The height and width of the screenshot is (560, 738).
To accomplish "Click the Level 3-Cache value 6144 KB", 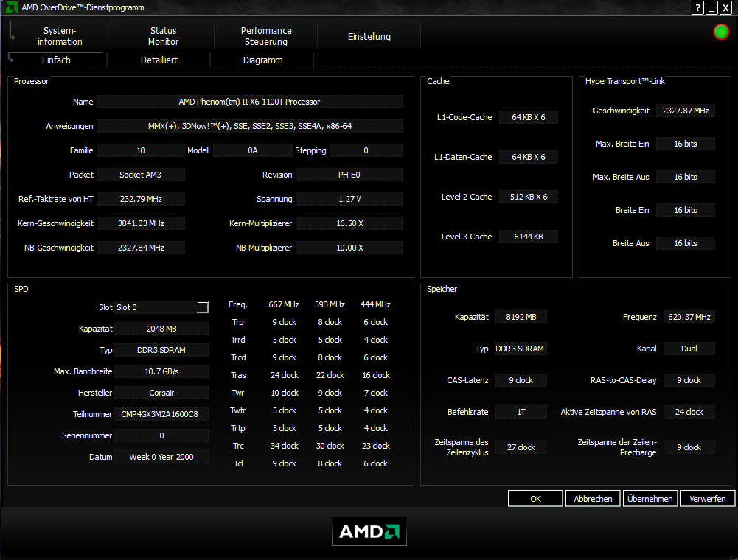I will 528,237.
